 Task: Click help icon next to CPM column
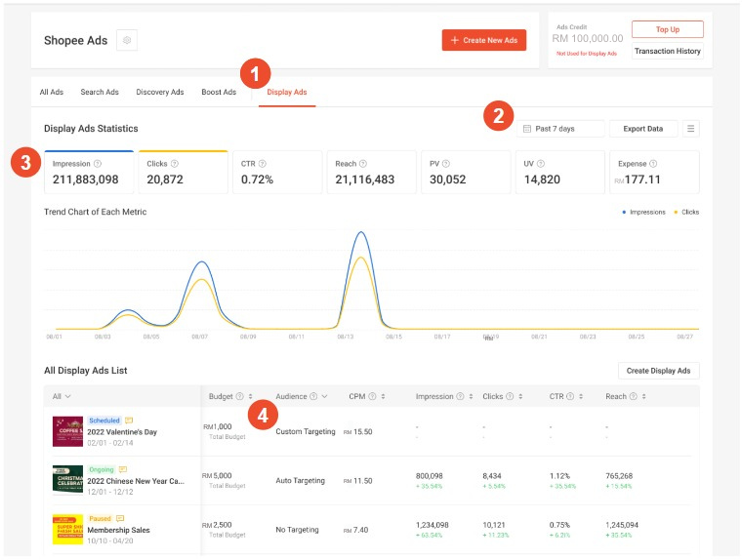[x=372, y=396]
